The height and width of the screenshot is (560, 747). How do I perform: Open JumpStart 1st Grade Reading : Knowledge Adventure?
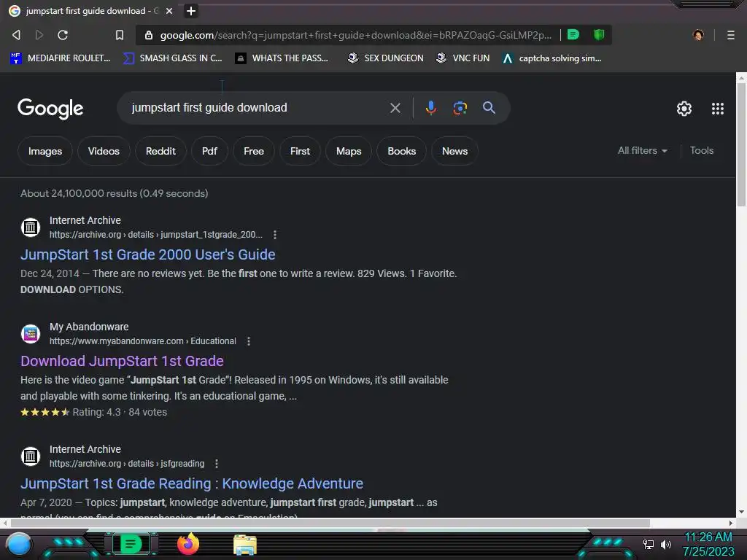192,483
